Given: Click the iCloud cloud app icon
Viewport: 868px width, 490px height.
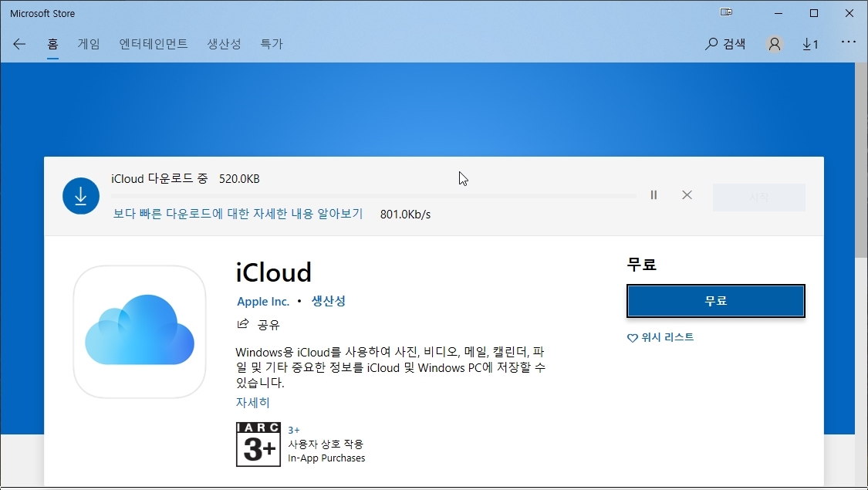Looking at the screenshot, I should click(x=140, y=332).
